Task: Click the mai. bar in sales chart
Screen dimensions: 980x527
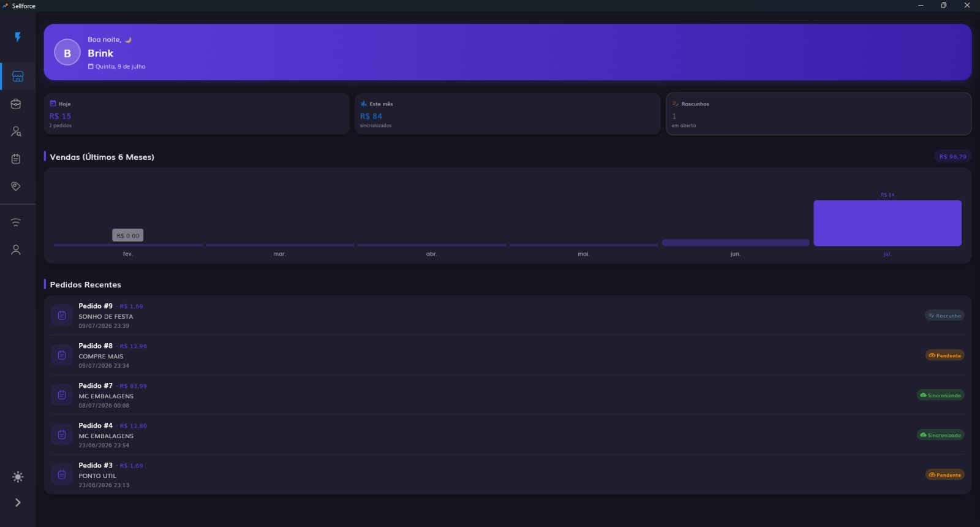Action: click(584, 245)
